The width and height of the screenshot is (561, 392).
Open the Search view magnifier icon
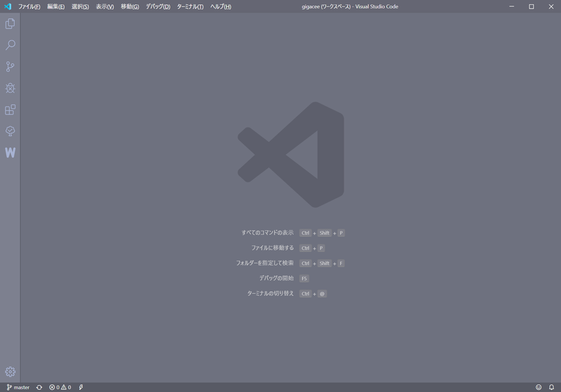coord(10,45)
